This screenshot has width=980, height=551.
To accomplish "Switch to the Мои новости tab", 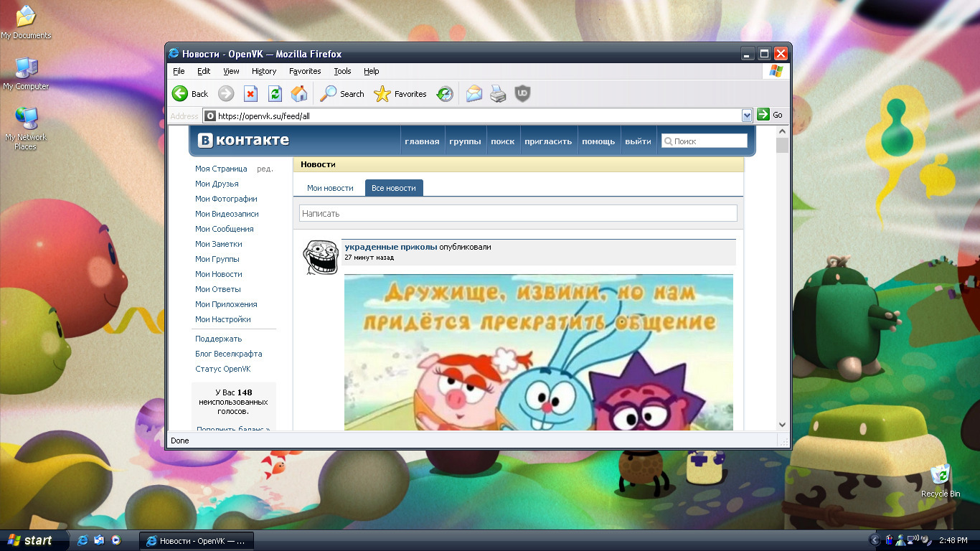I will tap(330, 188).
